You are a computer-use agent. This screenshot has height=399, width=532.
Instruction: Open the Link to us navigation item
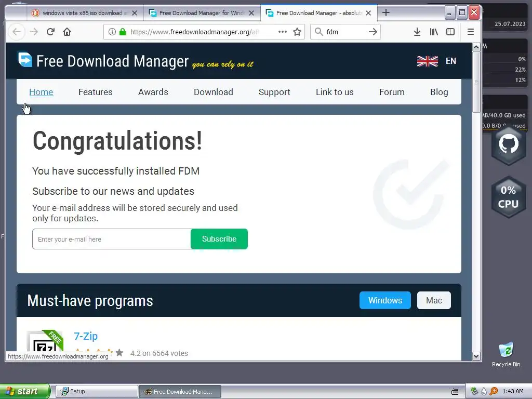coord(335,92)
